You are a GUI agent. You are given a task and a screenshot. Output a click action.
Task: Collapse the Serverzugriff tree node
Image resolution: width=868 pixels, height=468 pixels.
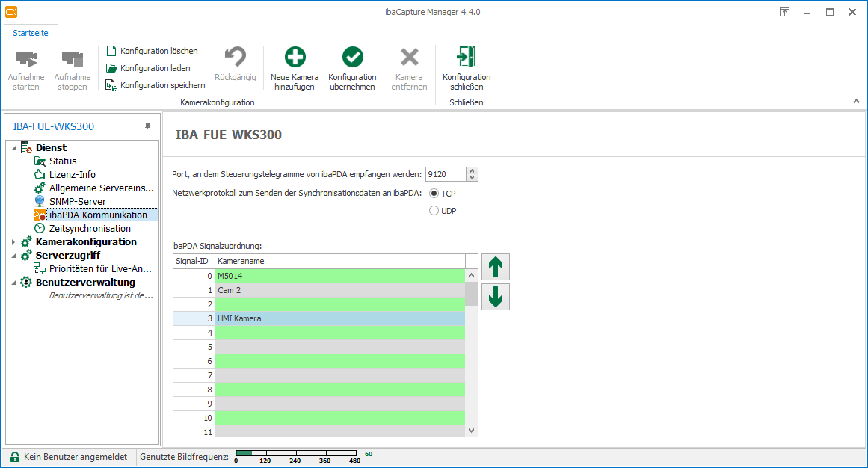pos(13,256)
